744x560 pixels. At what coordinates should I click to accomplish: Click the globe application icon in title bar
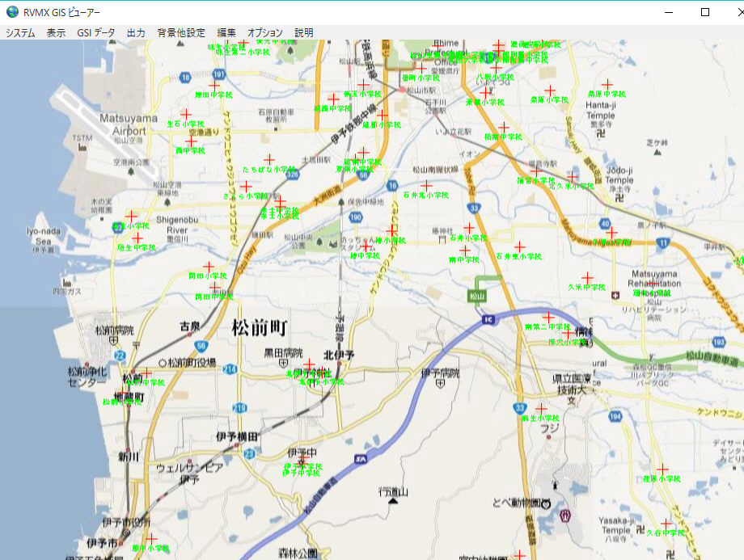(12, 12)
